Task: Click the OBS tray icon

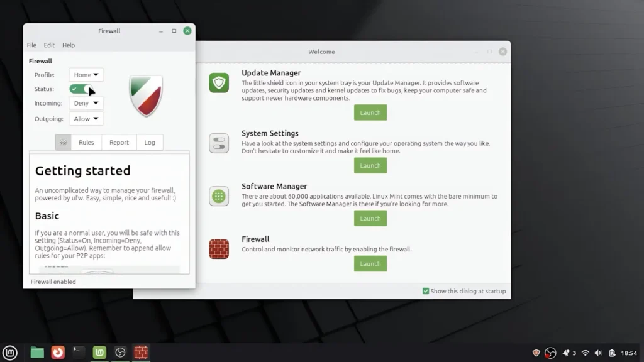Action: pos(550,353)
